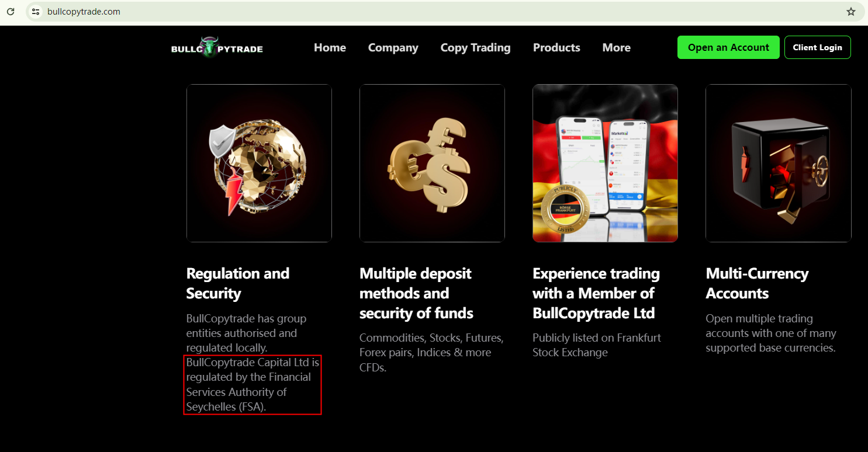Click the Client Login button
Viewport: 868px width, 452px height.
[x=817, y=47]
